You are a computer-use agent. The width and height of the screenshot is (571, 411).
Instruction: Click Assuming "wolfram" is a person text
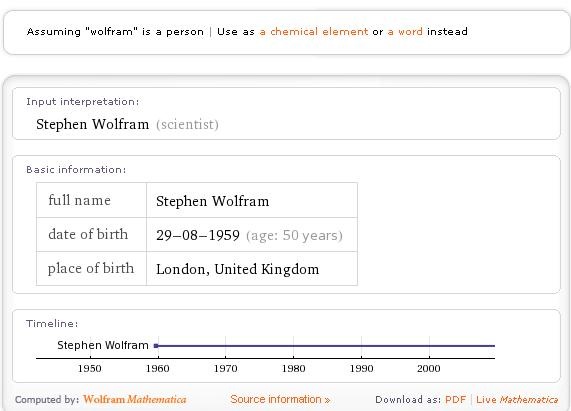click(x=115, y=32)
